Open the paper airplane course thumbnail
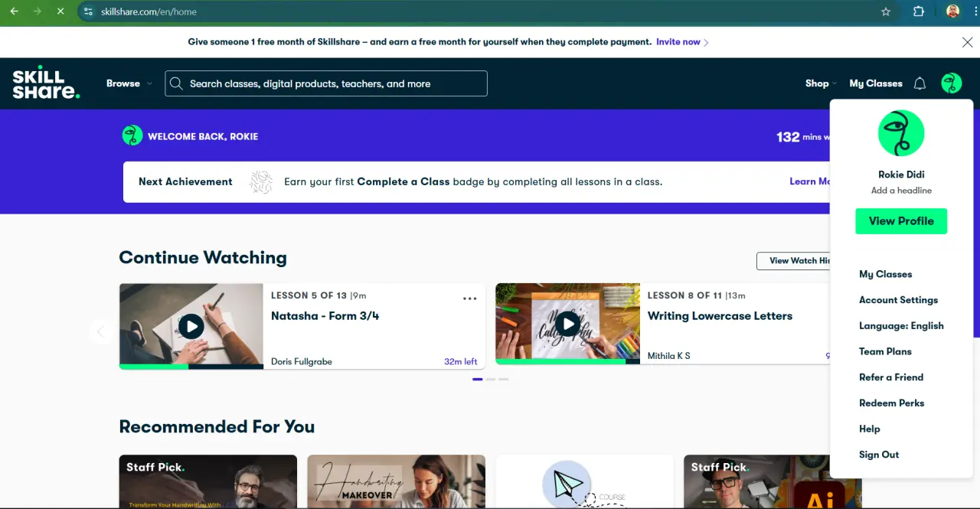Screen dimensions: 980x509 tap(584, 481)
